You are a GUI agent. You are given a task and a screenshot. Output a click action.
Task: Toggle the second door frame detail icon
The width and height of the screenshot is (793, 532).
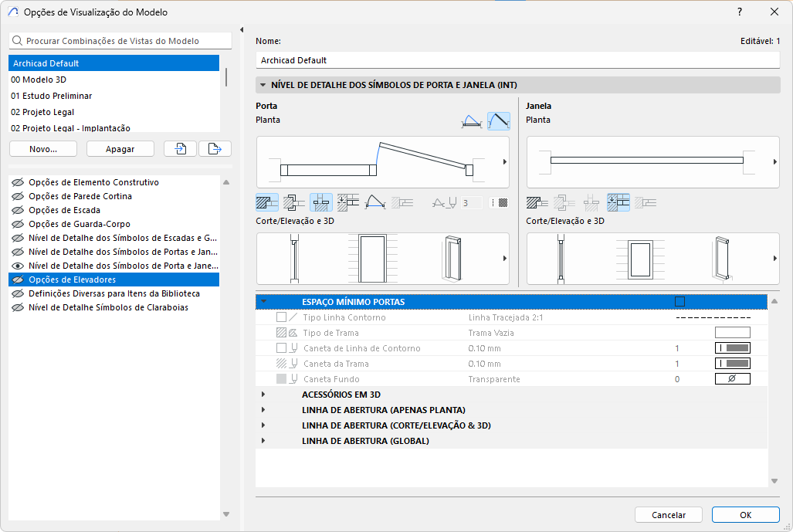pyautogui.click(x=294, y=203)
